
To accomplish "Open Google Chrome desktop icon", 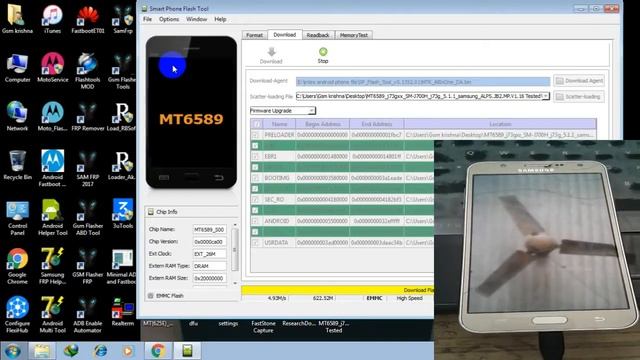I will pyautogui.click(x=17, y=266).
